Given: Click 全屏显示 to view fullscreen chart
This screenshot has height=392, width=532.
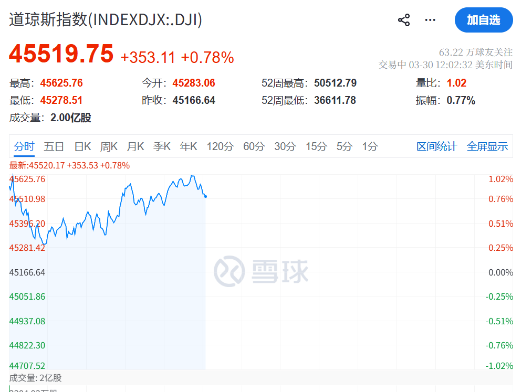Looking at the screenshot, I should point(487,147).
